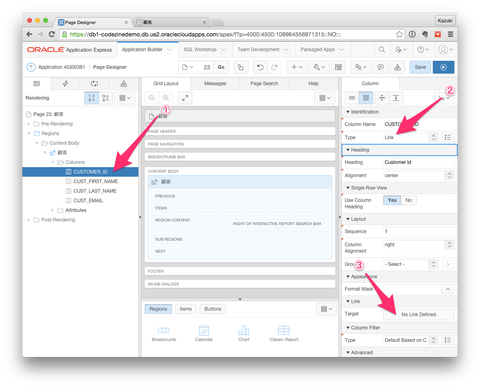This screenshot has height=389, width=480.
Task: Toggle Show All properties button
Action: (x=366, y=98)
